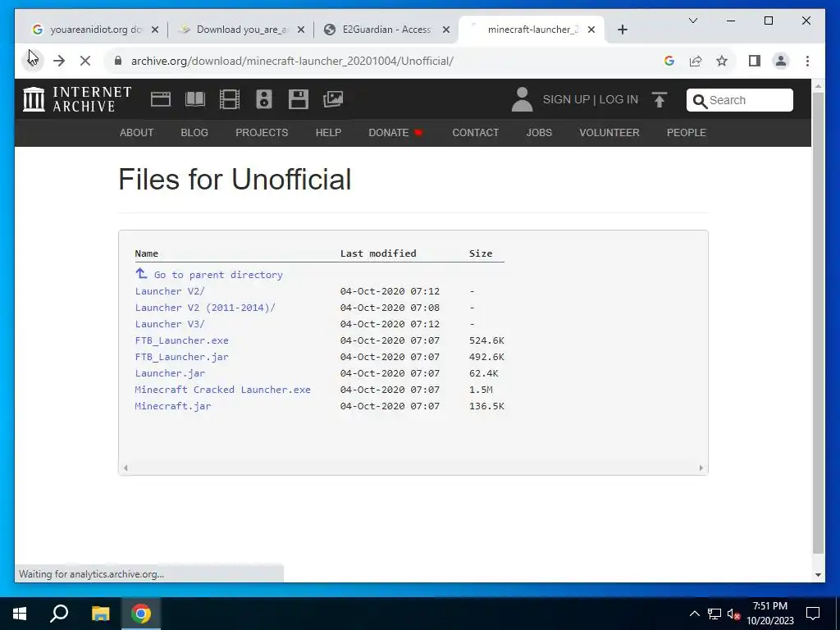Image resolution: width=840 pixels, height=630 pixels.
Task: Download Minecraft Cracked Launcher.exe
Action: pos(223,390)
